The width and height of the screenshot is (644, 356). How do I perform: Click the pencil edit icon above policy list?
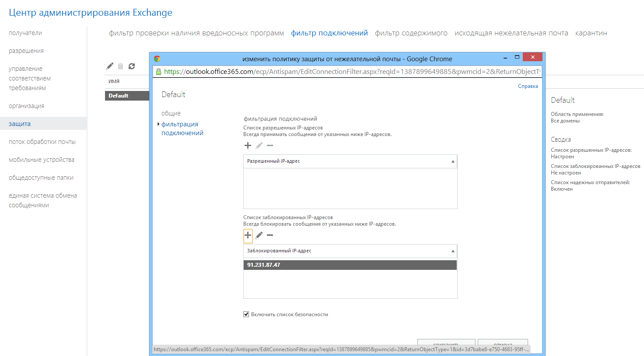point(110,66)
